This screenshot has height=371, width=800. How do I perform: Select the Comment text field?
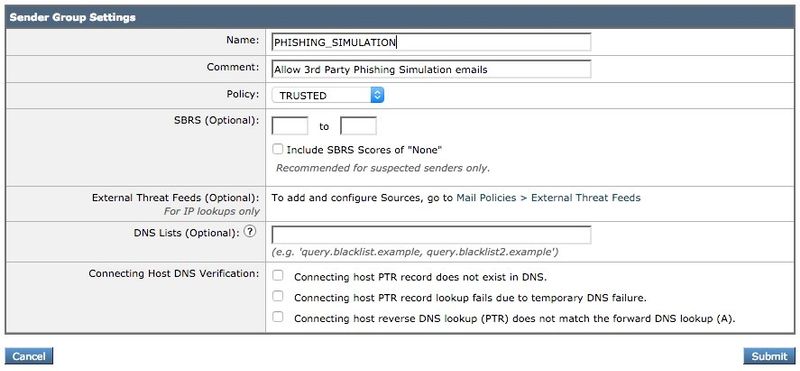[431, 69]
